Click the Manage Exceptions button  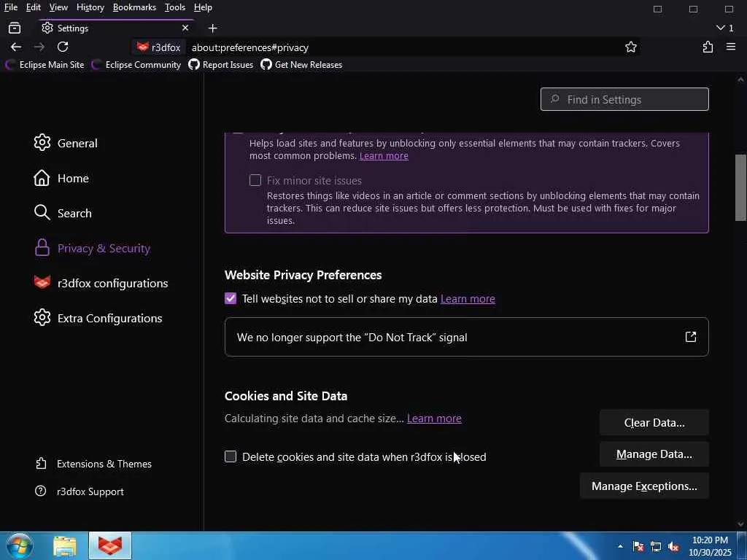point(644,486)
